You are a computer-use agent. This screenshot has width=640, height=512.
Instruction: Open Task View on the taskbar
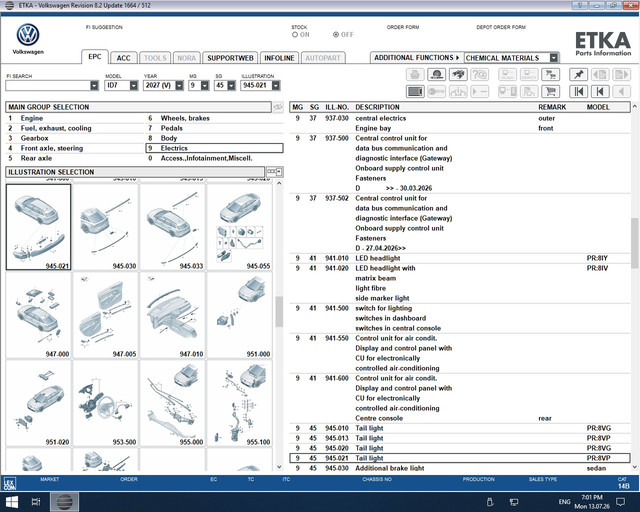coord(36,502)
